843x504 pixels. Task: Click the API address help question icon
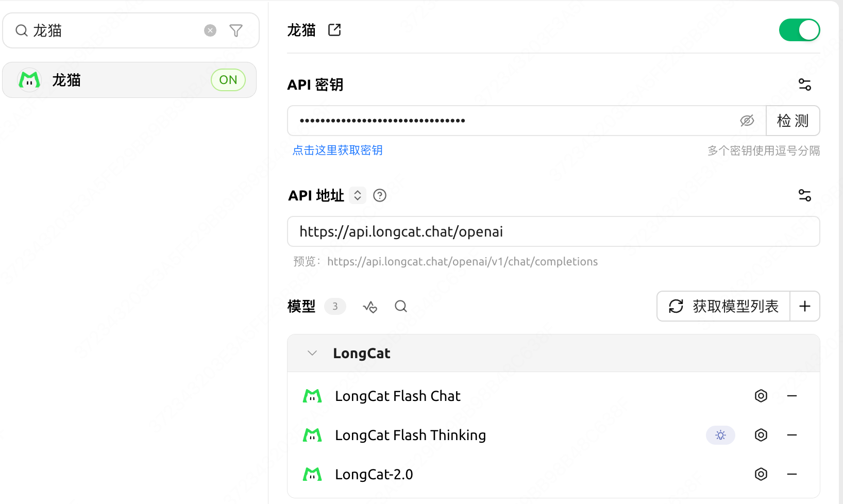[380, 195]
